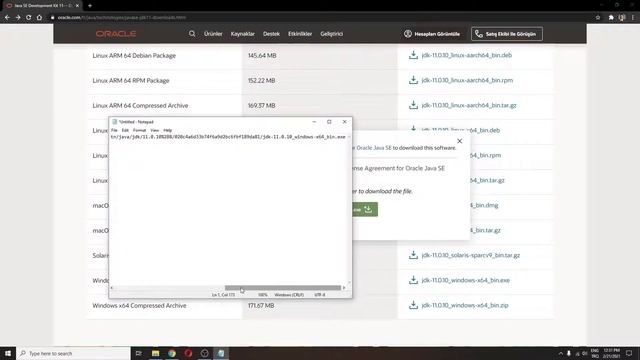Click in Notepad text area URL line
The height and width of the screenshot is (360, 640).
point(228,137)
